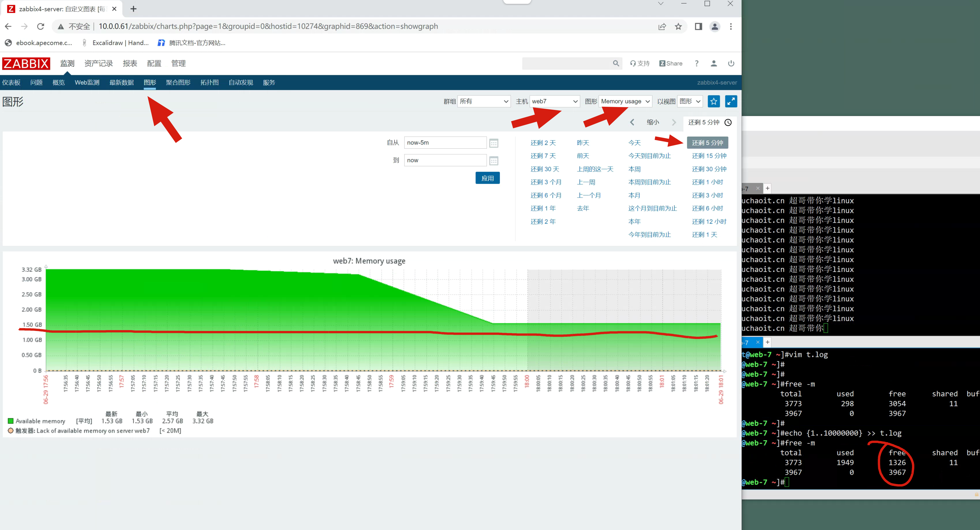
Task: Go to previous time period arrow
Action: click(632, 122)
